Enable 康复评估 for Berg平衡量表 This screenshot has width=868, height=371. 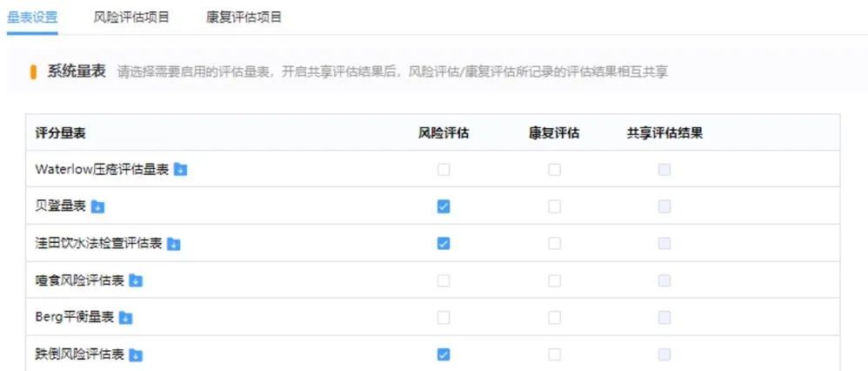554,318
